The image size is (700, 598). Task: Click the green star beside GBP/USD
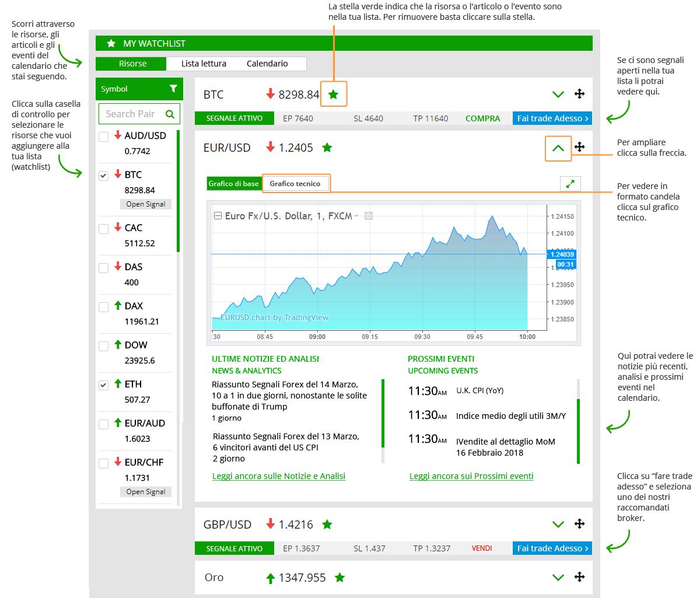point(327,524)
